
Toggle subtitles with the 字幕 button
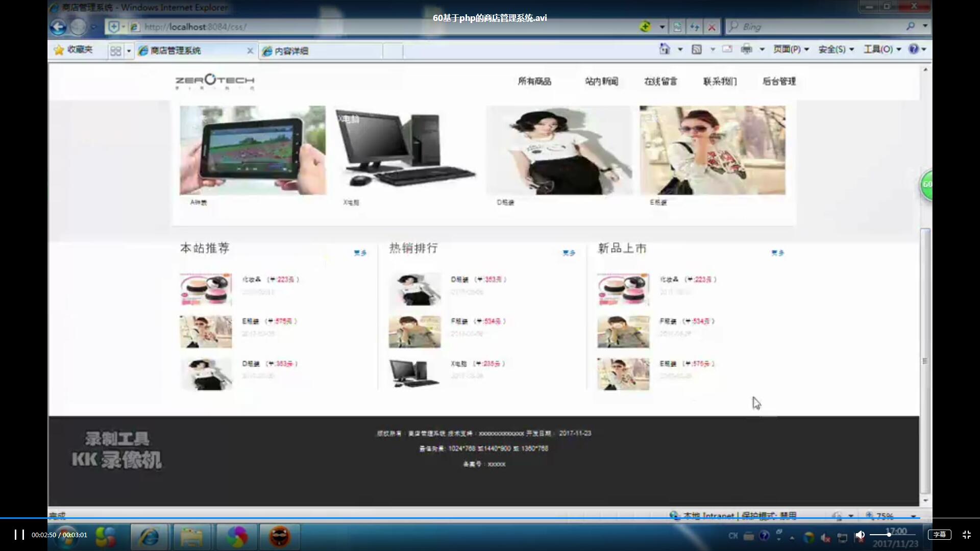click(940, 535)
